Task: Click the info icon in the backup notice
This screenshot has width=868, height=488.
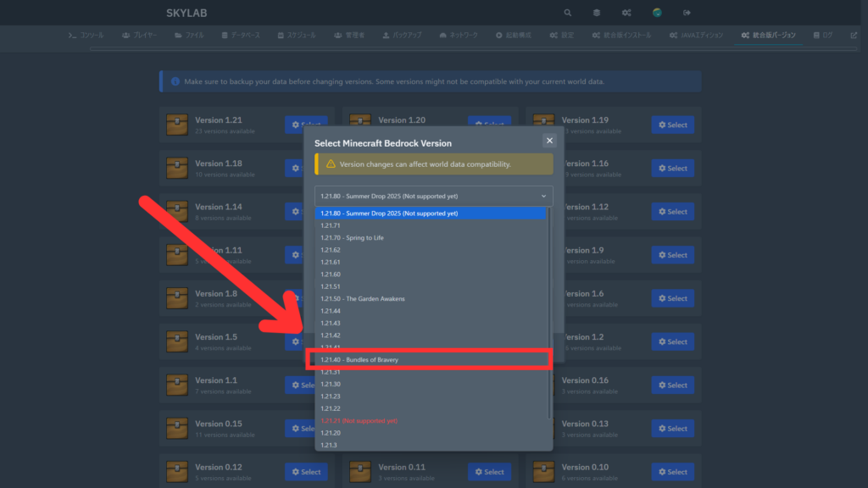Action: point(175,81)
